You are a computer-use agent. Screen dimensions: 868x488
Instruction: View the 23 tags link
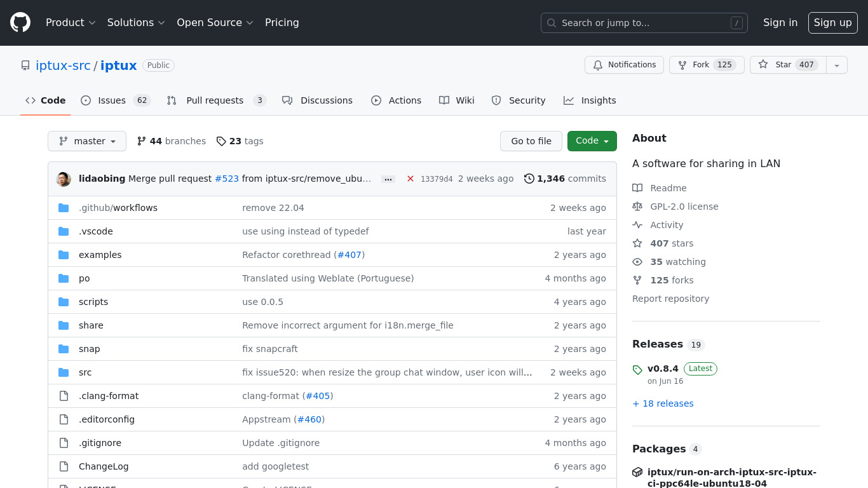click(x=240, y=141)
